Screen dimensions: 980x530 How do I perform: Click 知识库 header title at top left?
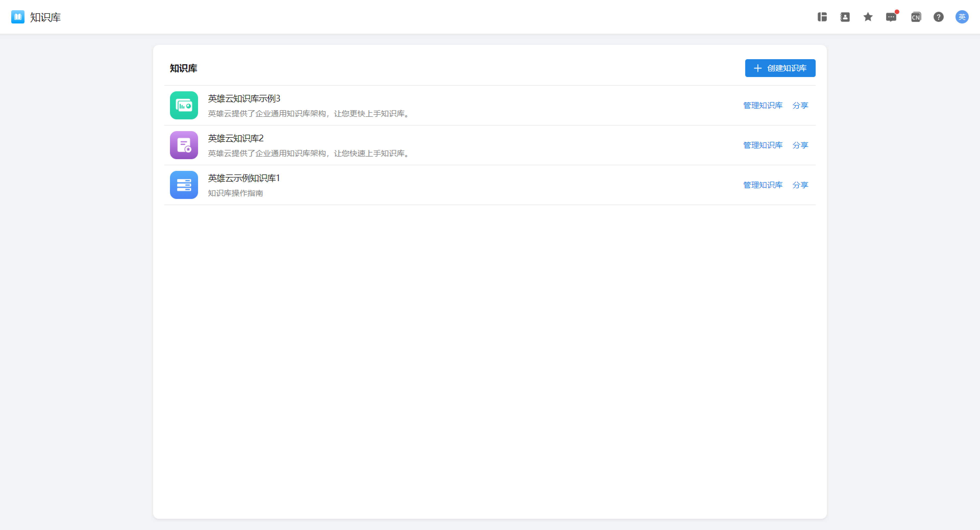[x=45, y=17]
